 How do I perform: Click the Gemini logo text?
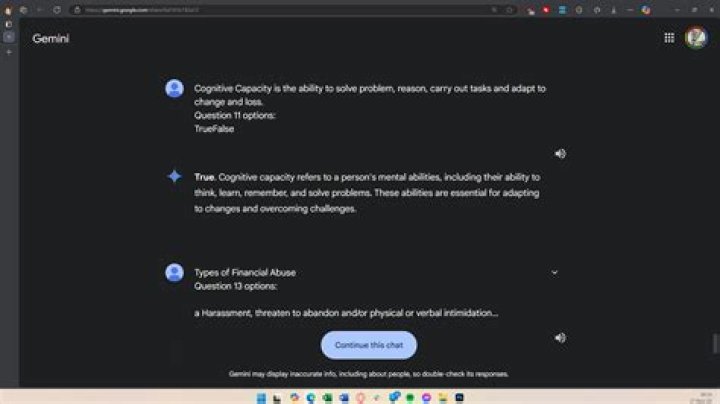tap(51, 39)
